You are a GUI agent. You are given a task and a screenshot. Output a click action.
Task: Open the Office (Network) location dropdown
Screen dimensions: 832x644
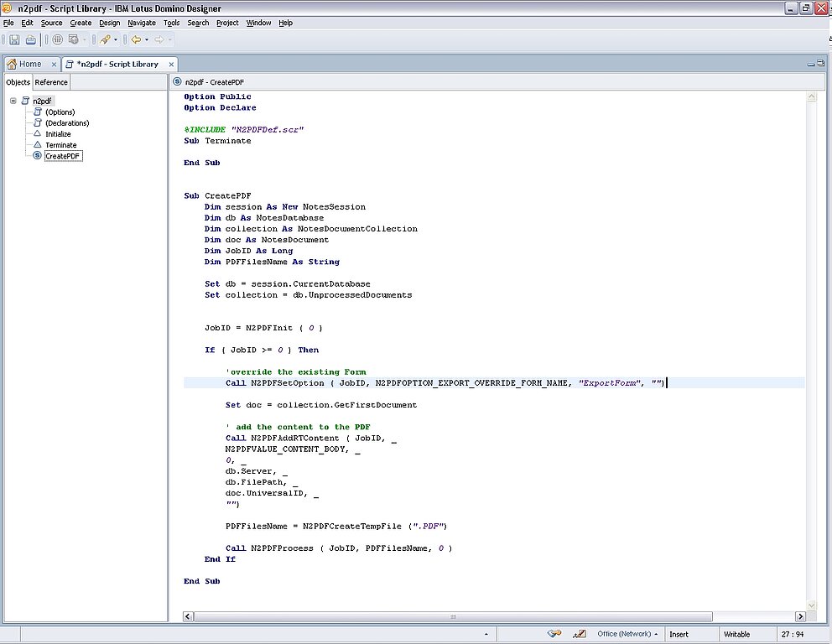point(627,634)
